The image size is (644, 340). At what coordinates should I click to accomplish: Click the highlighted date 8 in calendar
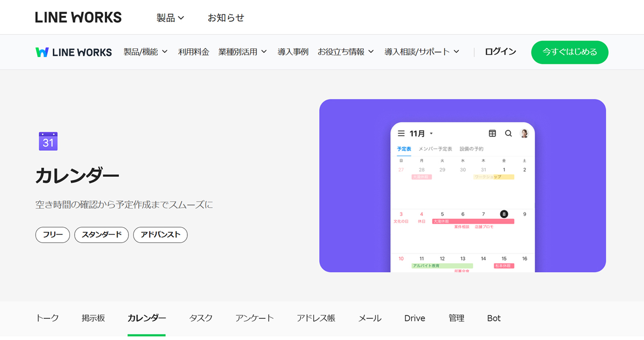click(x=504, y=214)
